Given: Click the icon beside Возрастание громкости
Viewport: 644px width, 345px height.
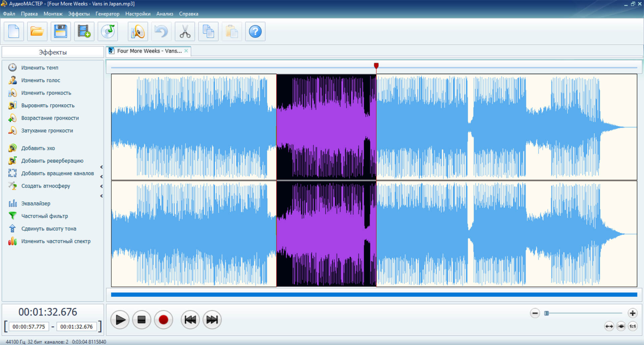Looking at the screenshot, I should coord(12,118).
